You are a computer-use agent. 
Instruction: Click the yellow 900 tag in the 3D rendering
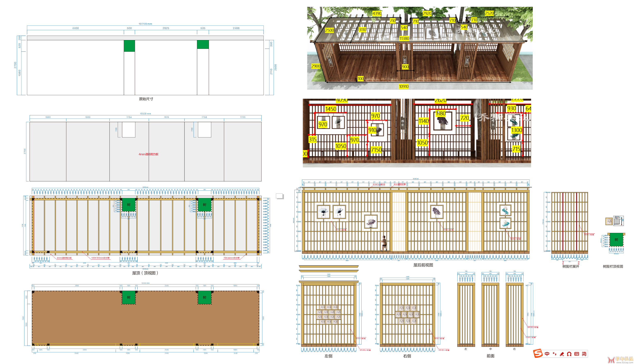pyautogui.click(x=405, y=67)
